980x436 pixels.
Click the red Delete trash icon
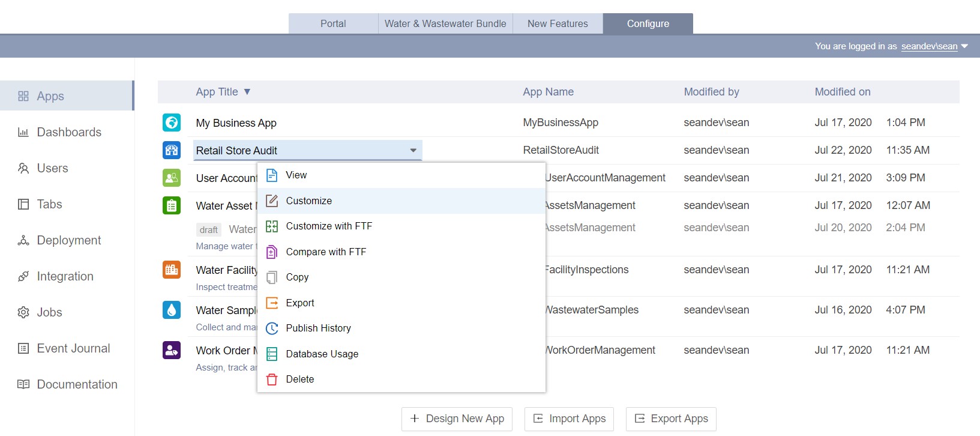point(272,380)
